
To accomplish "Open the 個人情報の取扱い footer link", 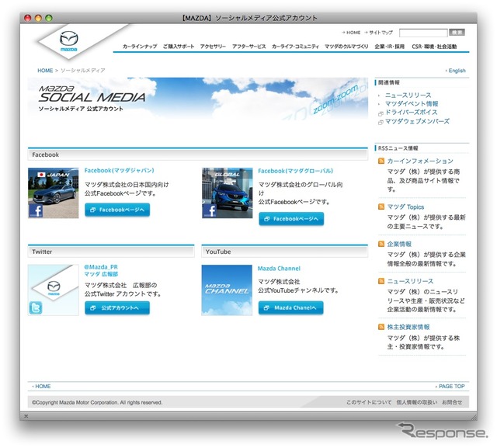I will point(417,402).
